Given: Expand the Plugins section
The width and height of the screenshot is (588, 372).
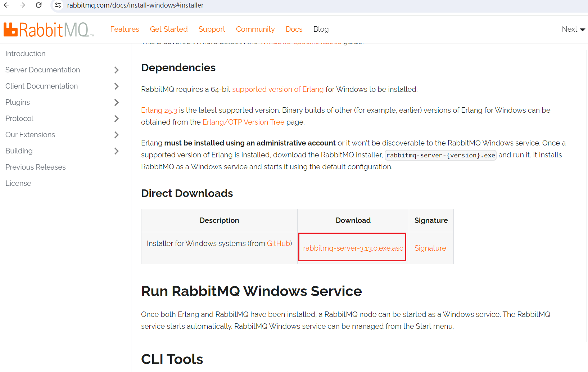Looking at the screenshot, I should pos(116,102).
